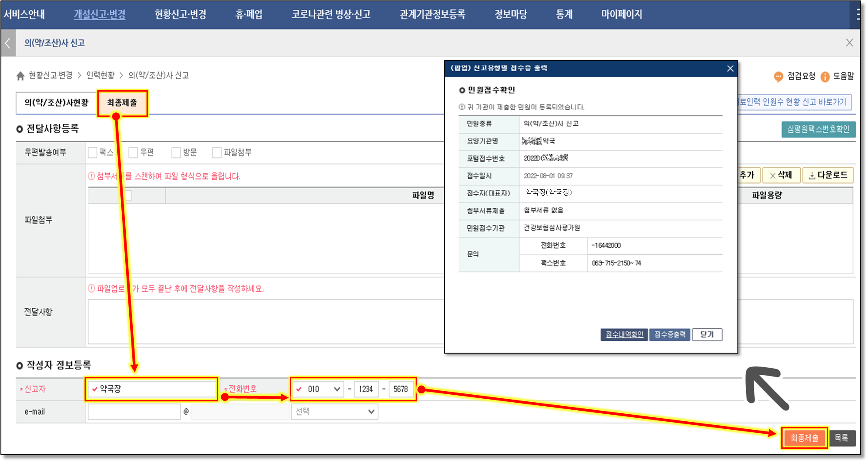Click the 접수증출력 button in popup
This screenshot has height=462, width=868.
(670, 335)
